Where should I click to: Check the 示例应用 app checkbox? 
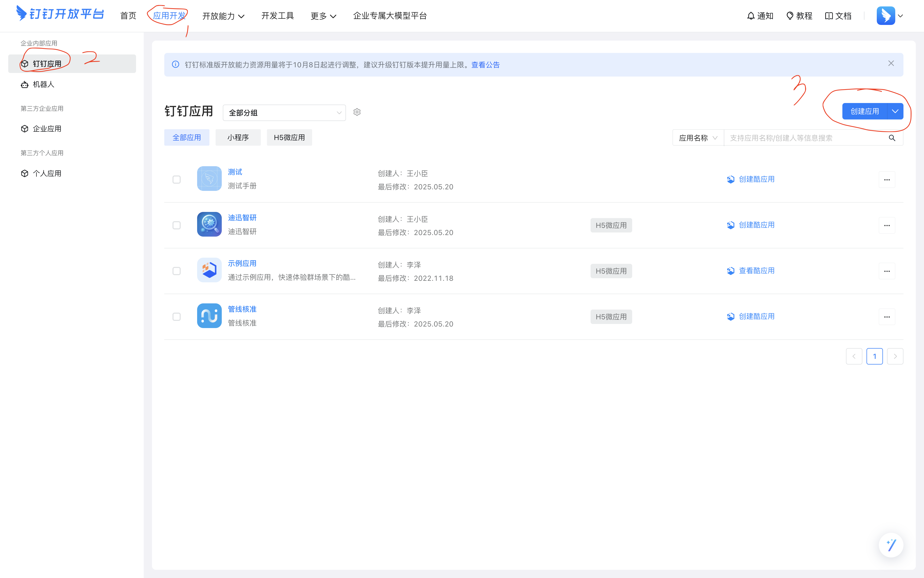[x=176, y=271]
